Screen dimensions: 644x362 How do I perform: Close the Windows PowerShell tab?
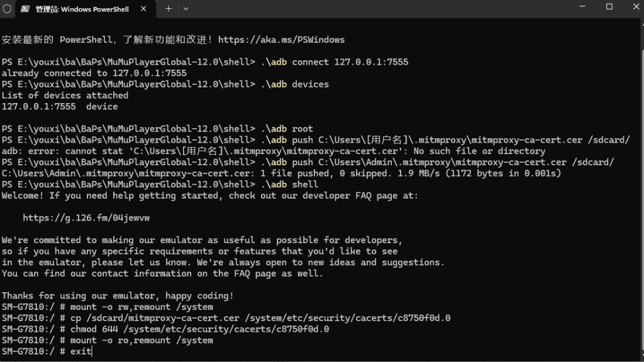pyautogui.click(x=143, y=9)
